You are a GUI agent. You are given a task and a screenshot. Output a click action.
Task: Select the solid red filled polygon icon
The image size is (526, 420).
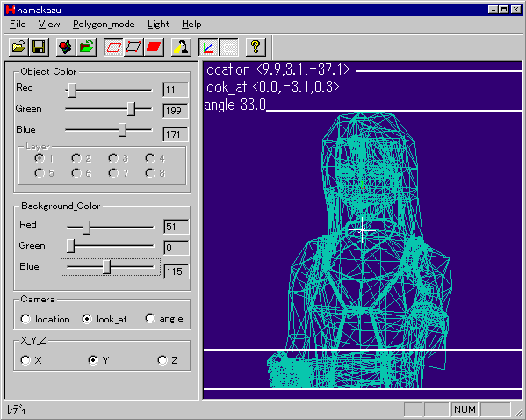point(154,47)
